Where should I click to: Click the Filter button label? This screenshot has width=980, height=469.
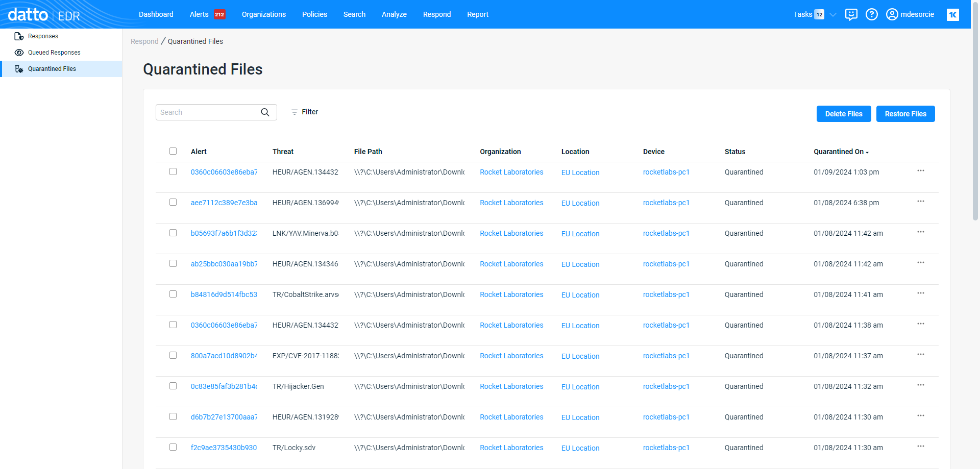(310, 112)
